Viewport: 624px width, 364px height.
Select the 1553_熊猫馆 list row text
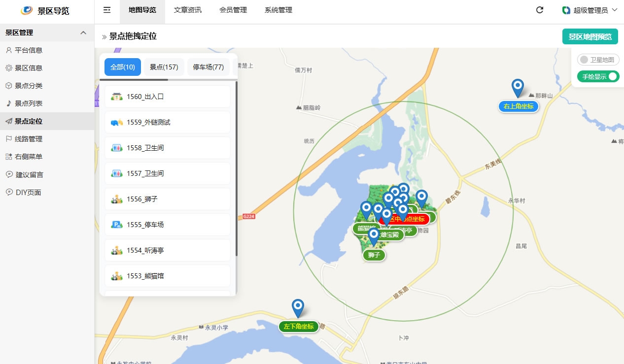click(145, 276)
